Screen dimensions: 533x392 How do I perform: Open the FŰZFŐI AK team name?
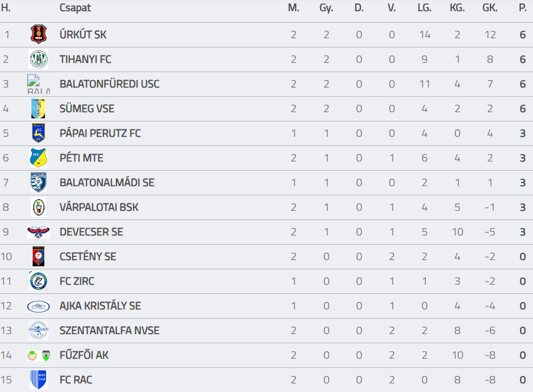pyautogui.click(x=84, y=355)
